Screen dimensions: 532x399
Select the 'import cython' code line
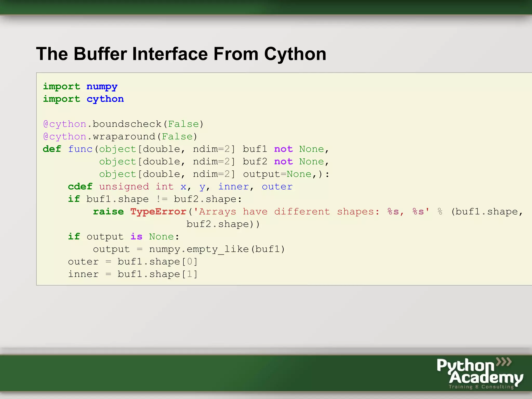pyautogui.click(x=83, y=99)
